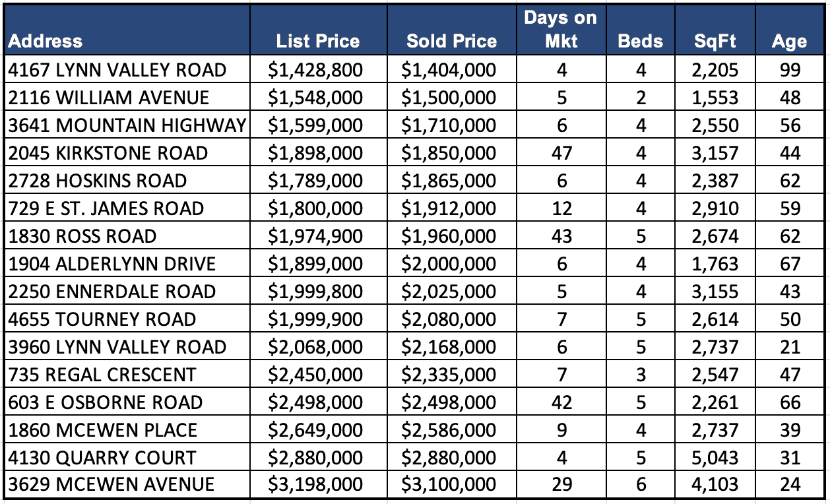Screen dimensions: 830x504
Task: Select the 1904 ALDERLYNN DRIVE cell
Action: (x=112, y=264)
